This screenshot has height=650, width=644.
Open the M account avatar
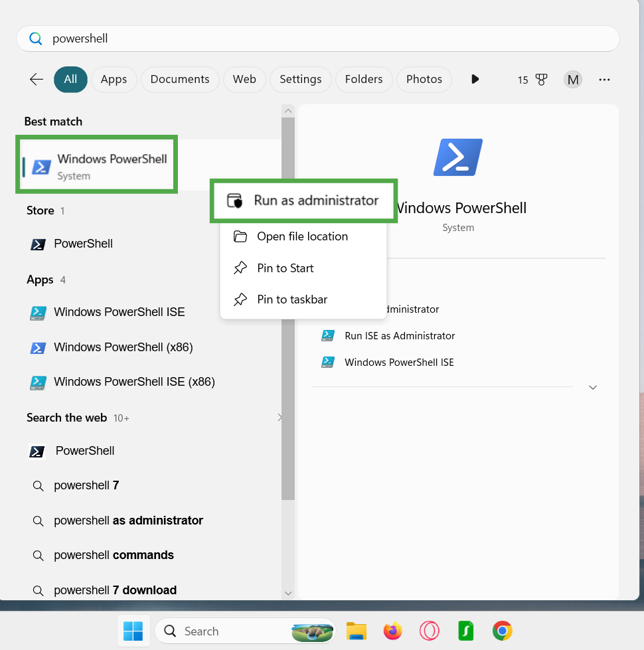pos(573,79)
